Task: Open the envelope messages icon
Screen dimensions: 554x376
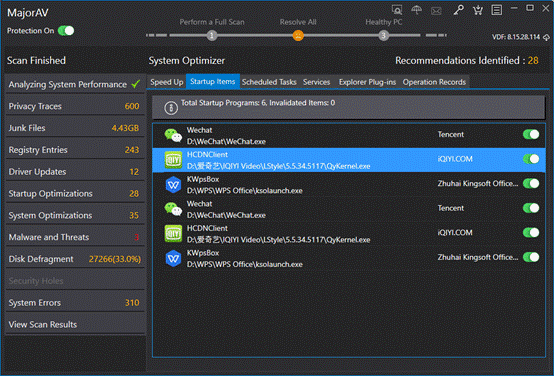Action: click(x=436, y=11)
